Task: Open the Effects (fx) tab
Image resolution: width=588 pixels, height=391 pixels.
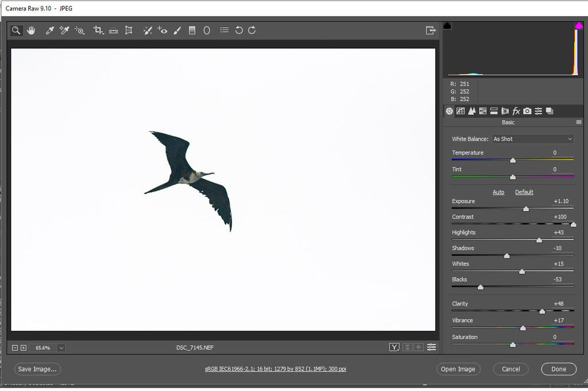Action: pos(516,111)
